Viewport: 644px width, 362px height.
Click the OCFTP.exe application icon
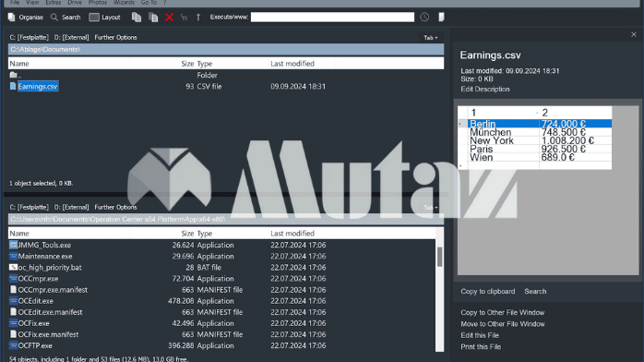pyautogui.click(x=13, y=345)
